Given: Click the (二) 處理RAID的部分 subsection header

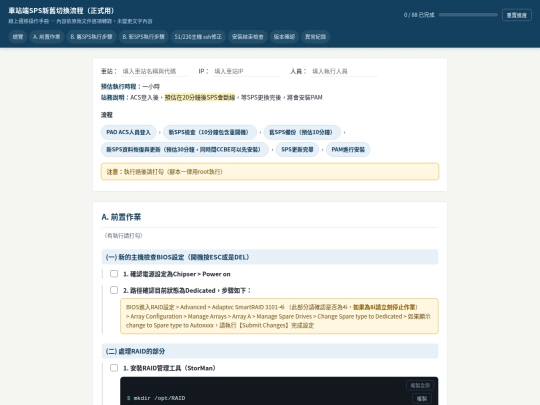Looking at the screenshot, I should coord(270,351).
